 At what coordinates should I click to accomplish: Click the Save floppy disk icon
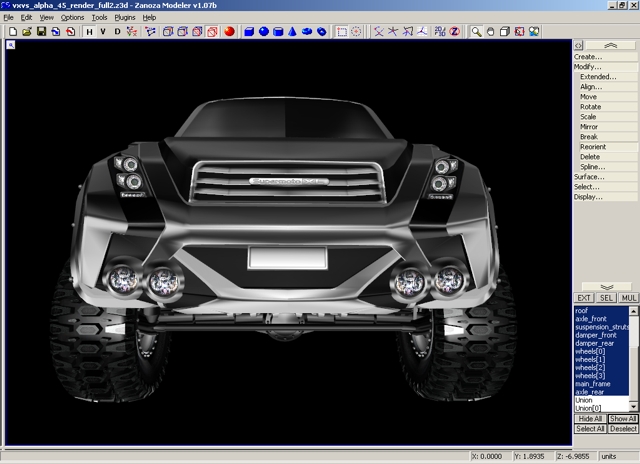[41, 32]
